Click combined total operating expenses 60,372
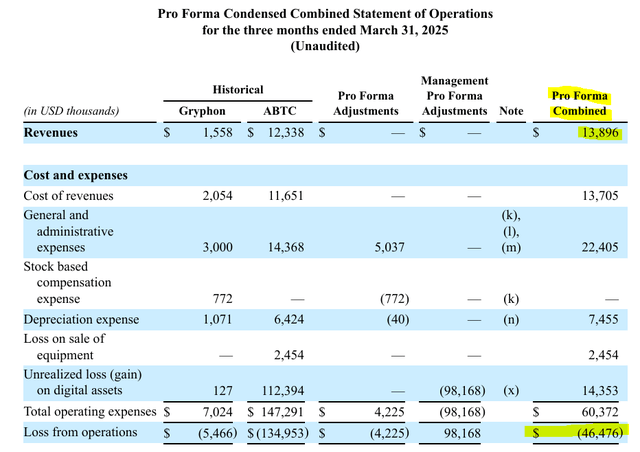This screenshot has width=640, height=452. pos(600,412)
